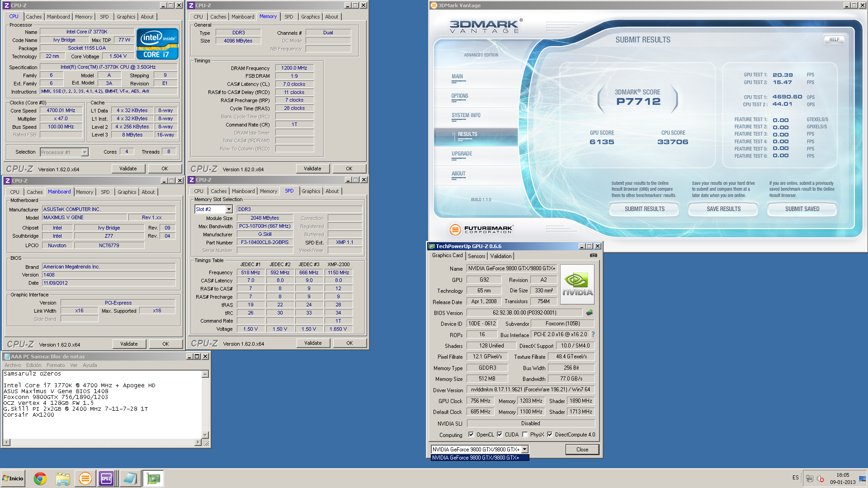Click the SUBMIT SAVED button

[802, 209]
